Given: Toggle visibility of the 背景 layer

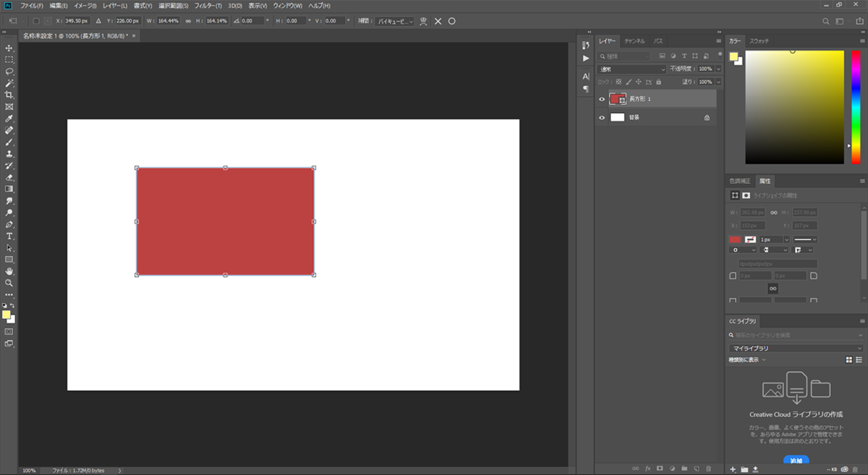Looking at the screenshot, I should pos(602,117).
